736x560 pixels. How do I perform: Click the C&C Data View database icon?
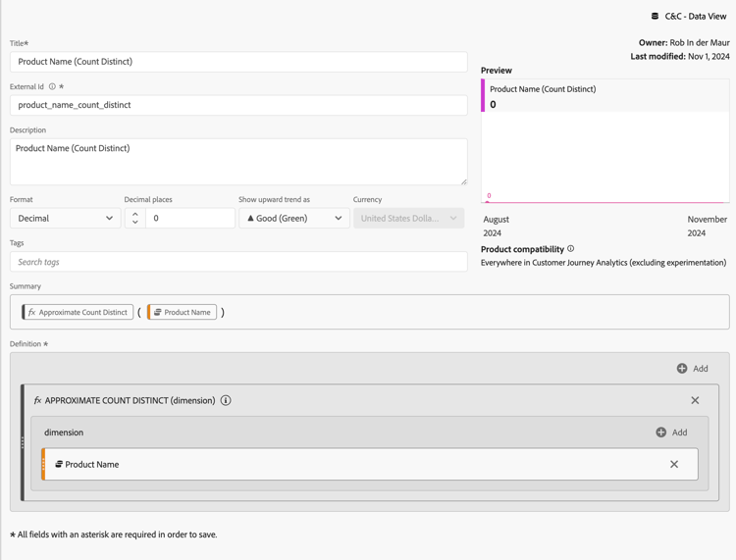655,16
